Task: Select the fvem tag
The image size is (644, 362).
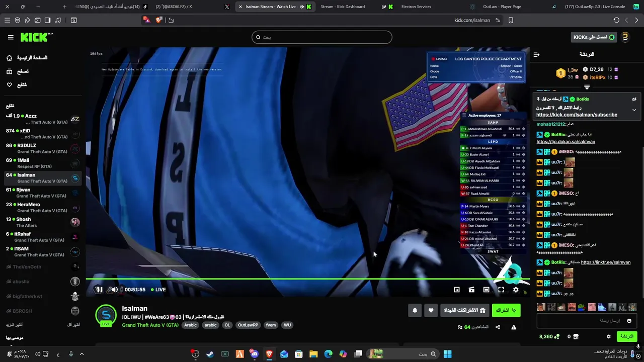Action: click(271, 325)
